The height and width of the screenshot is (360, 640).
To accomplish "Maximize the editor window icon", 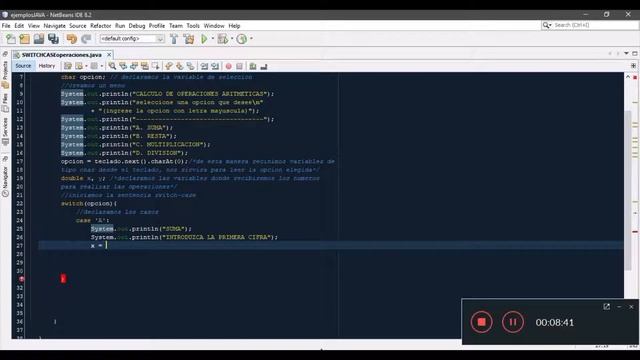I will coord(635,53).
